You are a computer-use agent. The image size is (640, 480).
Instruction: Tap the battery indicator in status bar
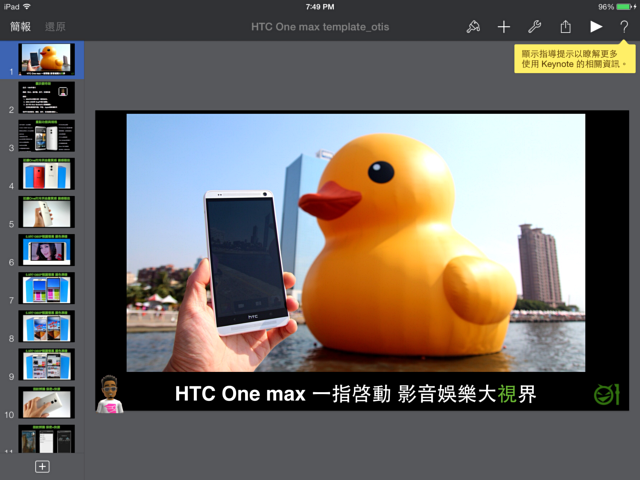click(x=624, y=7)
